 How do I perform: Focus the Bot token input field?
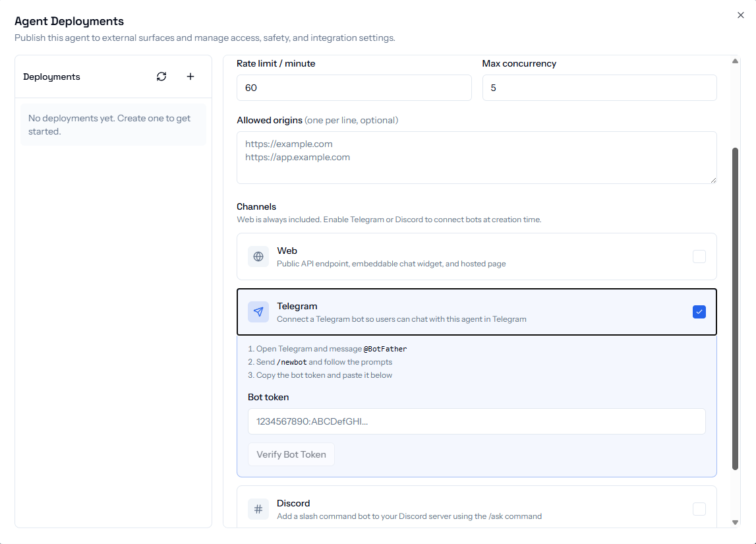[476, 421]
